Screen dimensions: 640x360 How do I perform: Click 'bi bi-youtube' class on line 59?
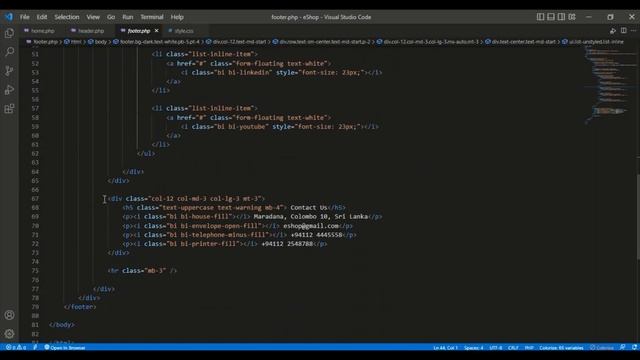click(242, 127)
